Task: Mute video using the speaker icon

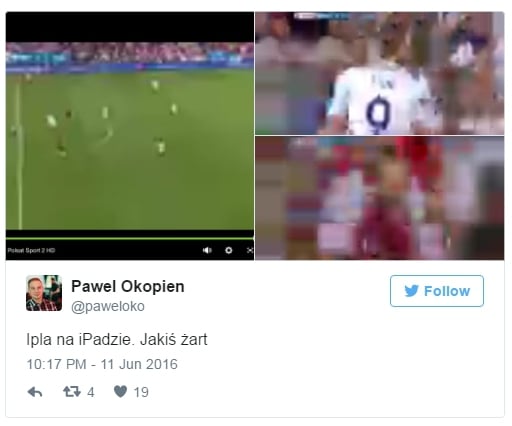Action: pyautogui.click(x=207, y=250)
